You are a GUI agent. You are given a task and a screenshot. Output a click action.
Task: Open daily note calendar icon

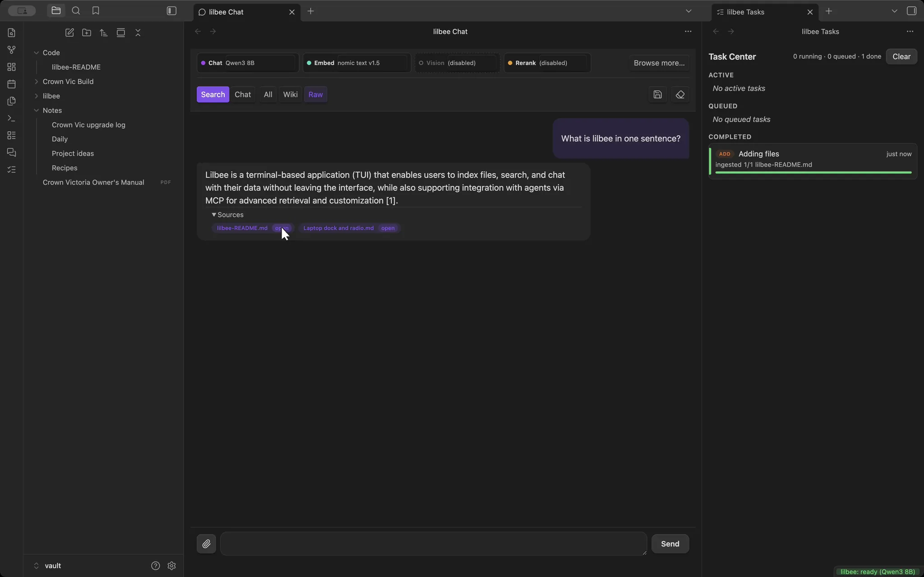tap(12, 84)
